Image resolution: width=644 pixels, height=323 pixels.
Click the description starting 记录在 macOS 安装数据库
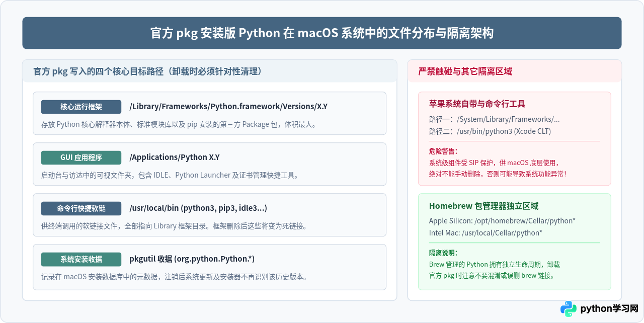click(x=174, y=277)
